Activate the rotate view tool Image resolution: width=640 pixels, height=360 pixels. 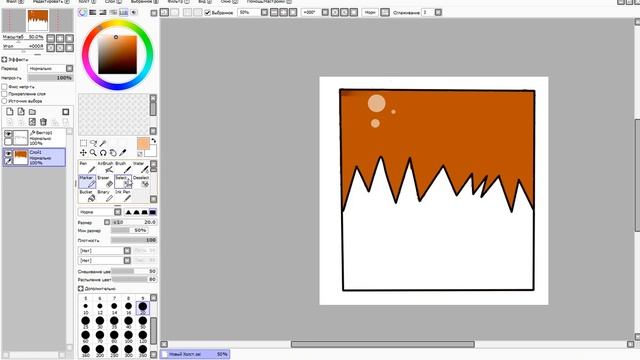pos(103,153)
